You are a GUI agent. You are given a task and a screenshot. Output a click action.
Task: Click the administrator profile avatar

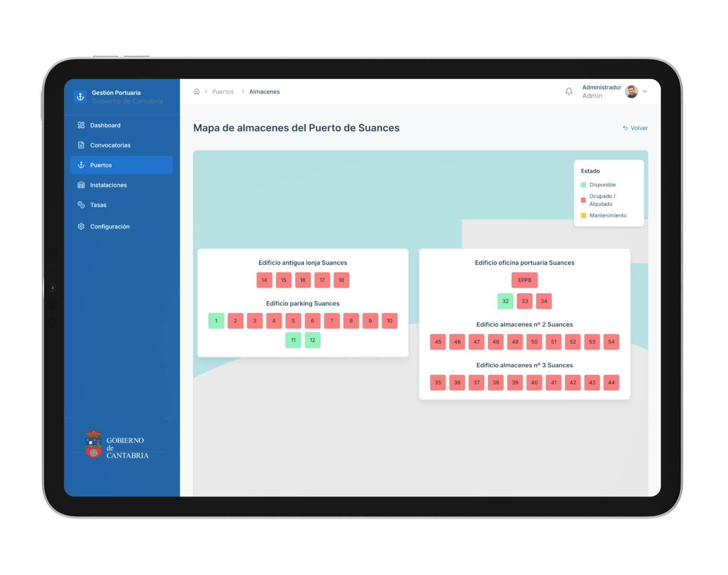(x=631, y=92)
